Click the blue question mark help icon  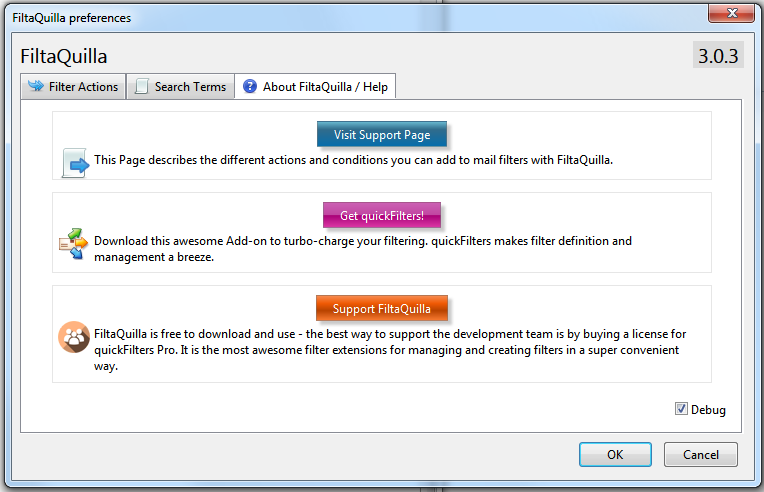[250, 86]
